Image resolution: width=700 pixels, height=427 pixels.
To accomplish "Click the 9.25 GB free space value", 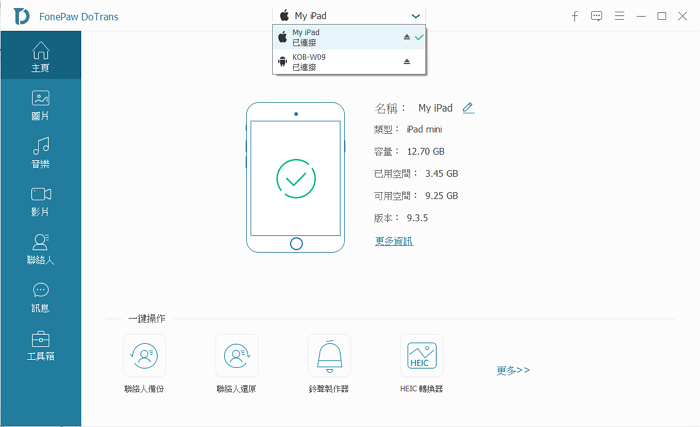I will click(x=442, y=196).
